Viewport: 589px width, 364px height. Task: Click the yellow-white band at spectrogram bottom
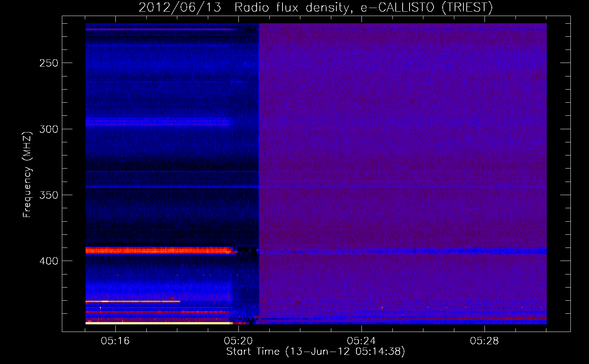click(x=159, y=323)
